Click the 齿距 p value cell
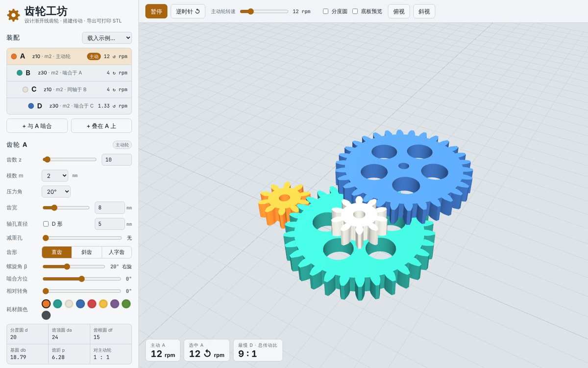Image resolution: width=588 pixels, height=368 pixels. point(69,354)
